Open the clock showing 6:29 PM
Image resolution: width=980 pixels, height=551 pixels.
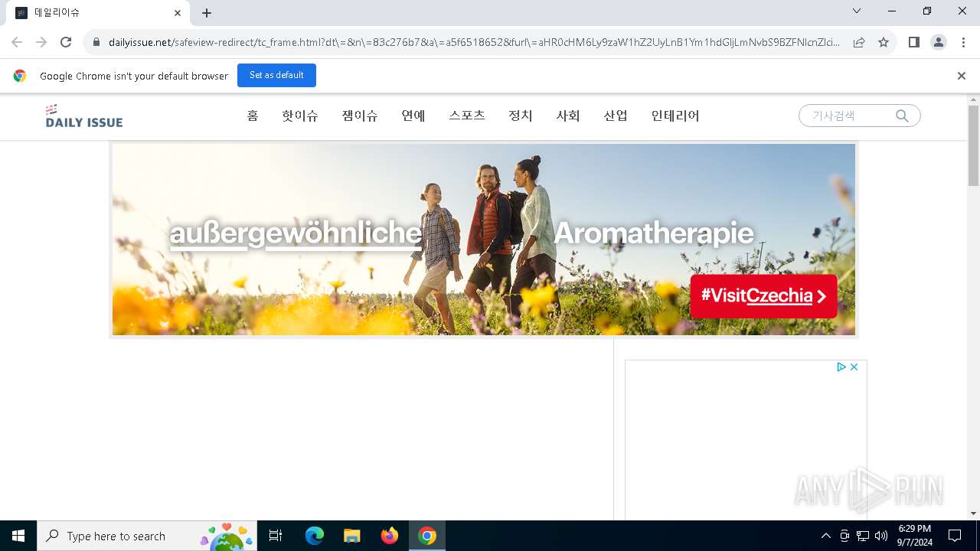click(x=914, y=536)
